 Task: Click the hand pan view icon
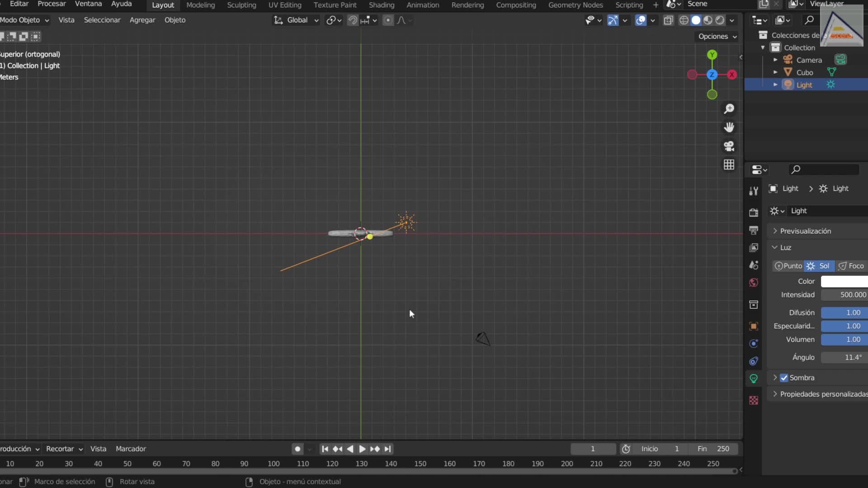[729, 127]
